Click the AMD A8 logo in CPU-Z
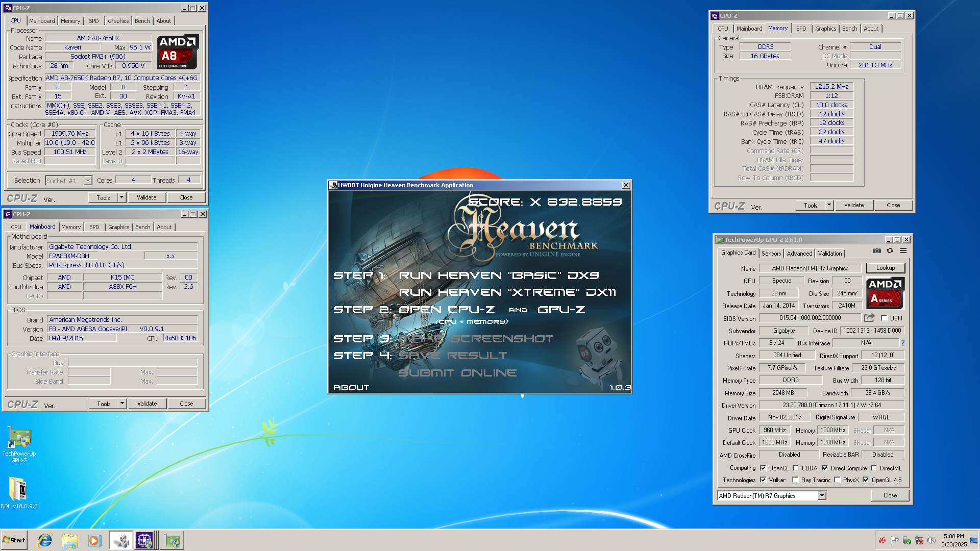980x551 pixels. tap(177, 52)
